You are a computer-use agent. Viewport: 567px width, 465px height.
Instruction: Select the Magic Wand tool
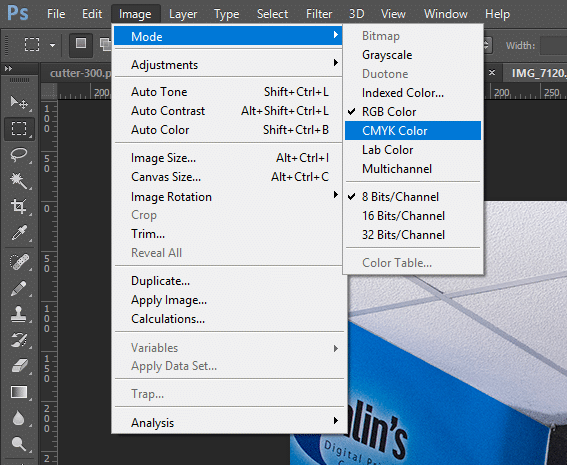click(x=19, y=181)
